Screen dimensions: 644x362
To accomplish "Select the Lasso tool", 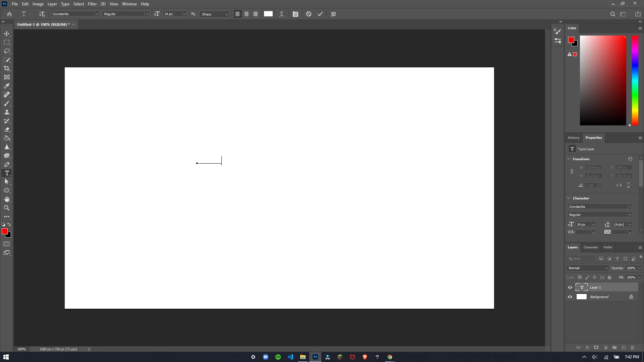I will coord(7,51).
